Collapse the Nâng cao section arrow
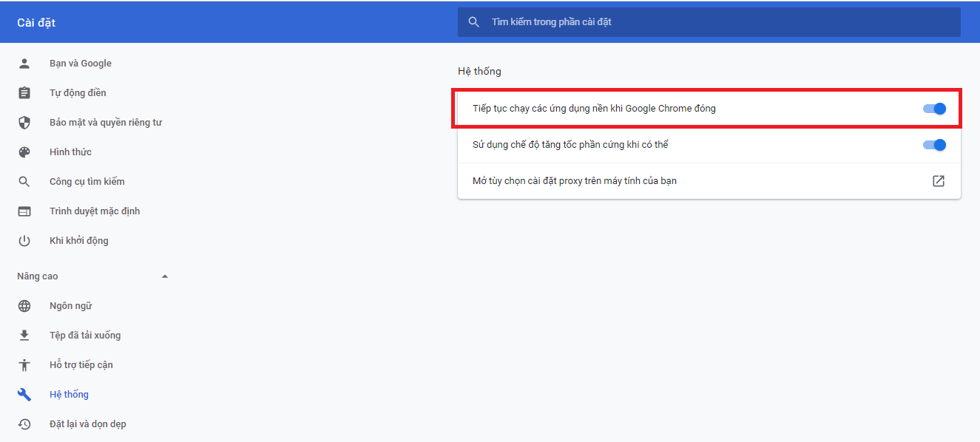 click(x=165, y=276)
